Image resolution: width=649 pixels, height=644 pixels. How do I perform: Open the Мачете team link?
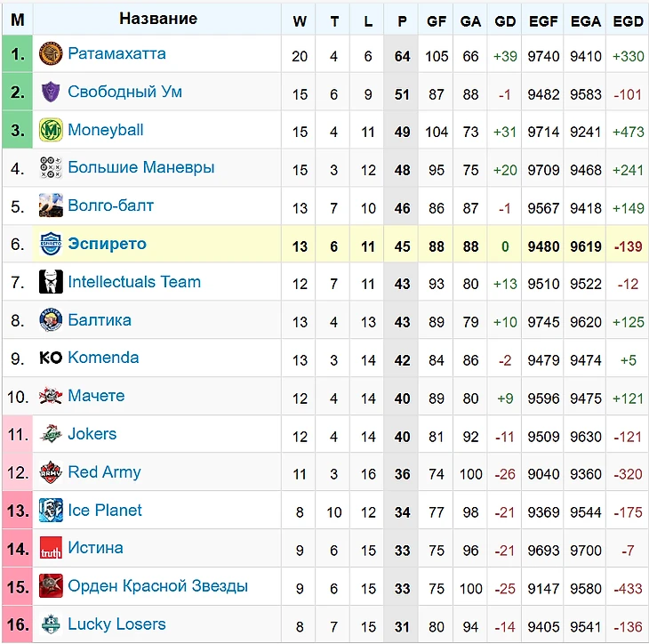pyautogui.click(x=96, y=396)
